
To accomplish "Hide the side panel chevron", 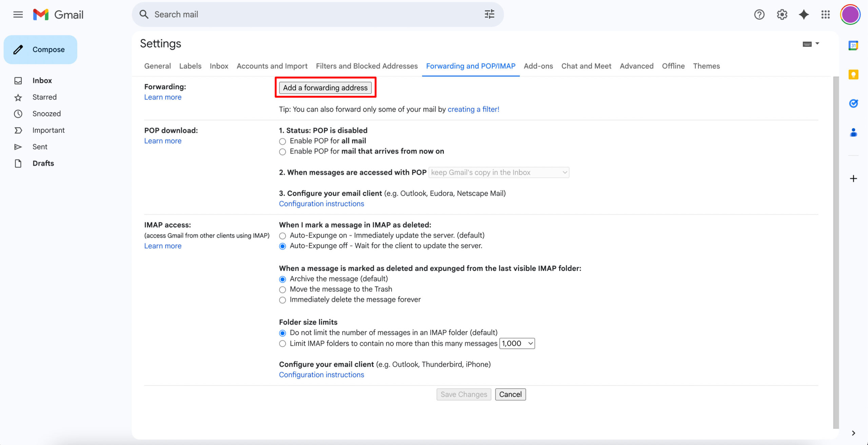I will [x=853, y=433].
